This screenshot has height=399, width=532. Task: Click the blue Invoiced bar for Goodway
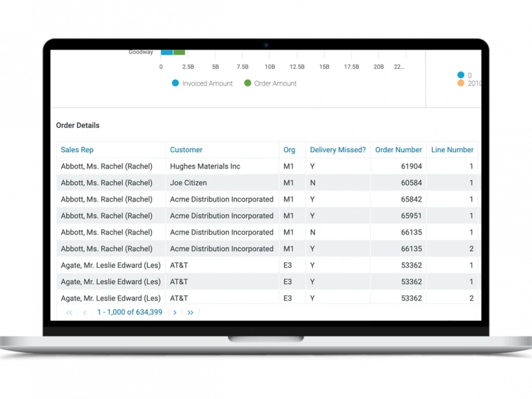[x=166, y=52]
